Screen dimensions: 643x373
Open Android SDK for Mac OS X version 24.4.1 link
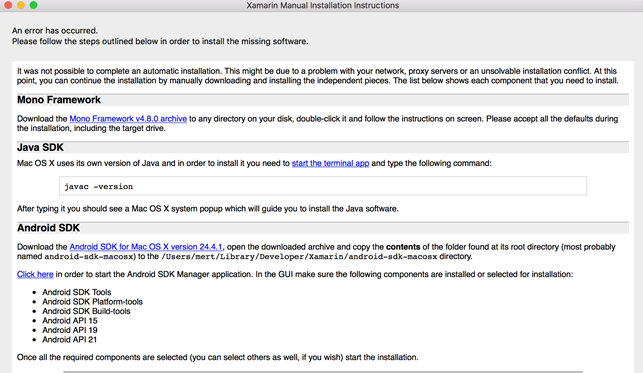point(146,247)
